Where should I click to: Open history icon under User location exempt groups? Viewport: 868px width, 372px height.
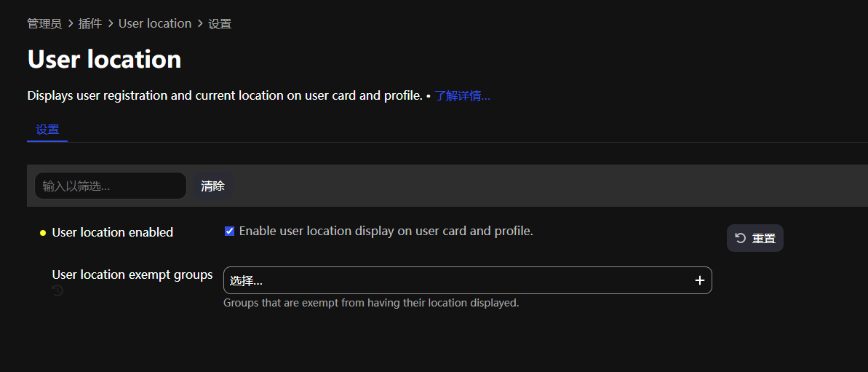click(57, 290)
